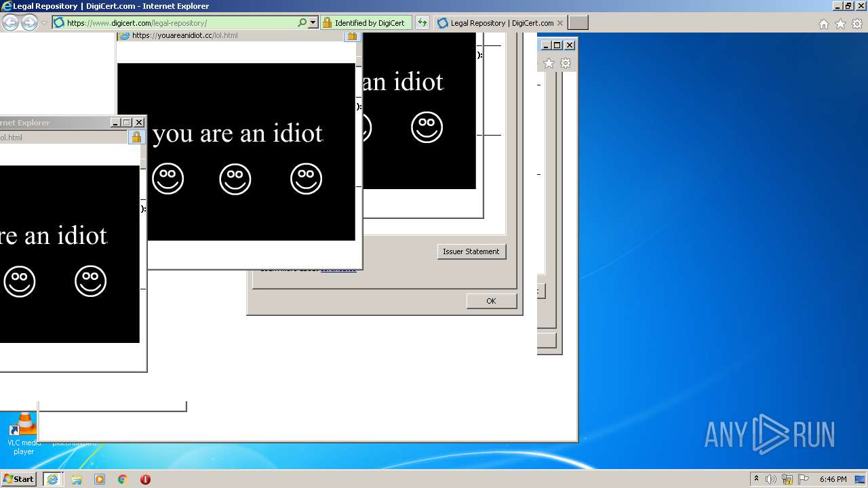This screenshot has width=868, height=488.
Task: Click the 'an idiot' text in back popup
Action: 403,82
